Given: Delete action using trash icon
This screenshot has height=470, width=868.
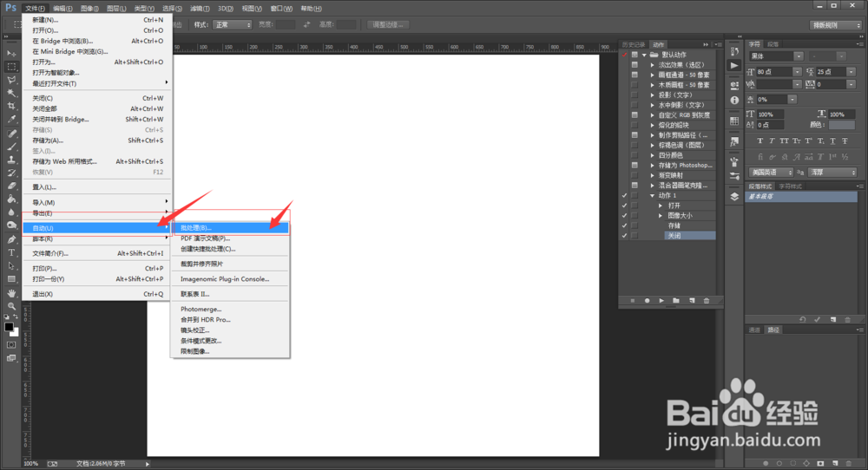Looking at the screenshot, I should pos(707,301).
